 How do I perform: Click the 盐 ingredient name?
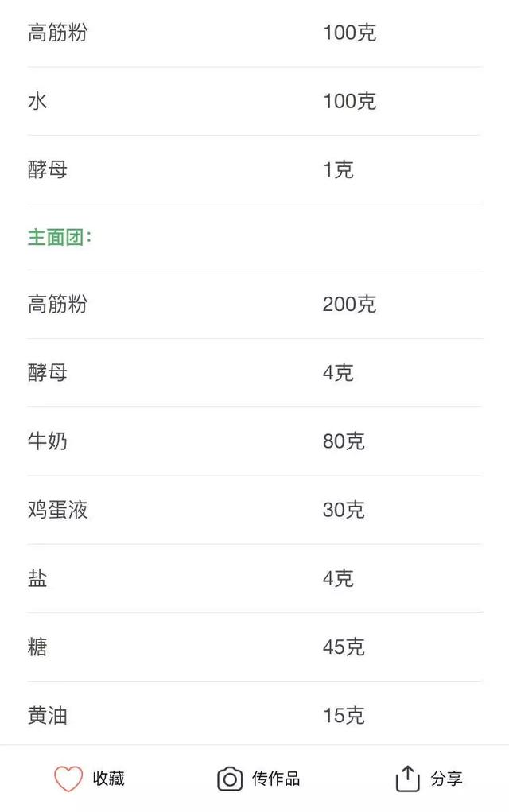click(x=37, y=578)
